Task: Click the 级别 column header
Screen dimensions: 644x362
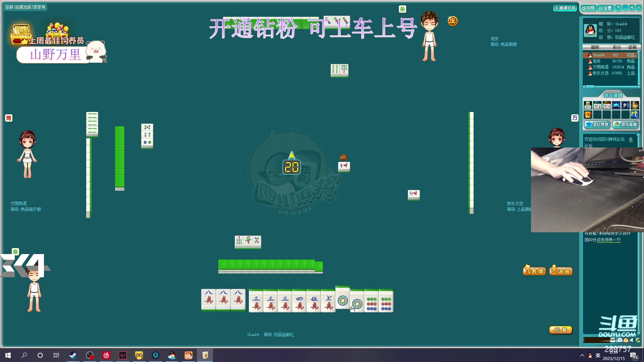Action: tap(632, 47)
